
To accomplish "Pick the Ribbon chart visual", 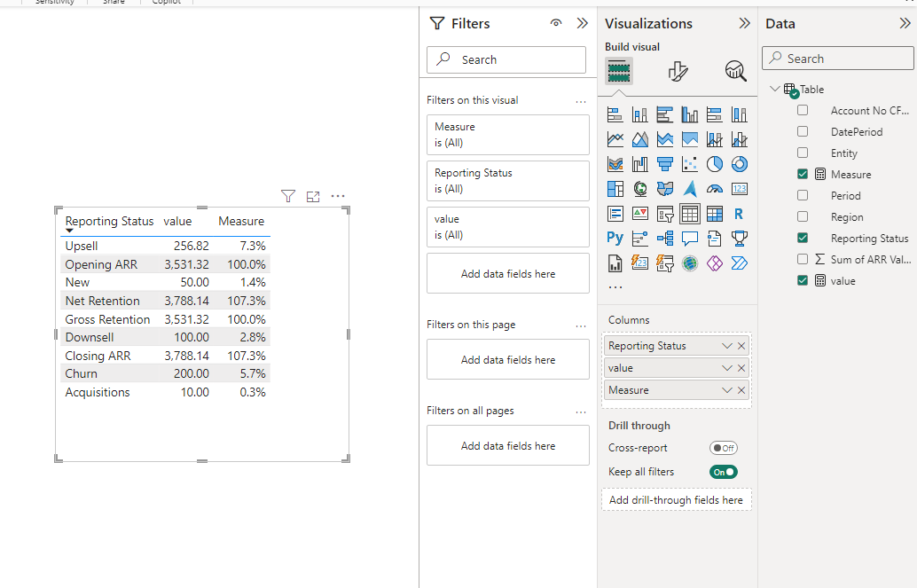I will pyautogui.click(x=615, y=164).
